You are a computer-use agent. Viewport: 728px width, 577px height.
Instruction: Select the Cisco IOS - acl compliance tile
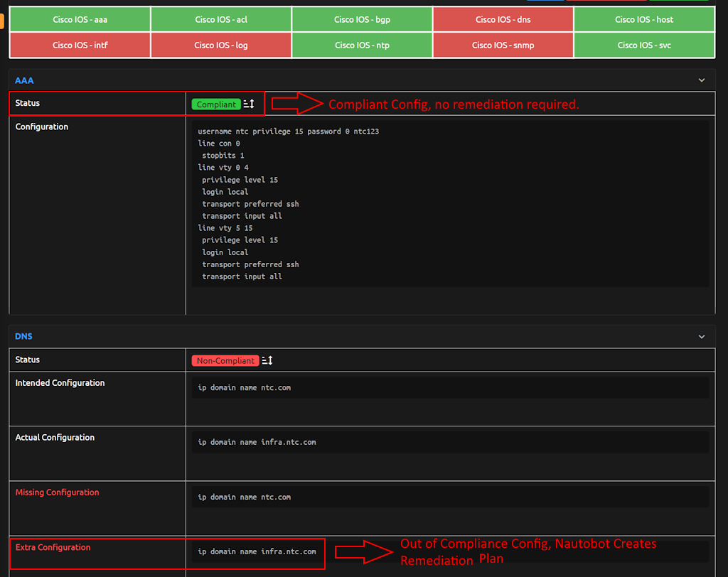click(x=220, y=19)
